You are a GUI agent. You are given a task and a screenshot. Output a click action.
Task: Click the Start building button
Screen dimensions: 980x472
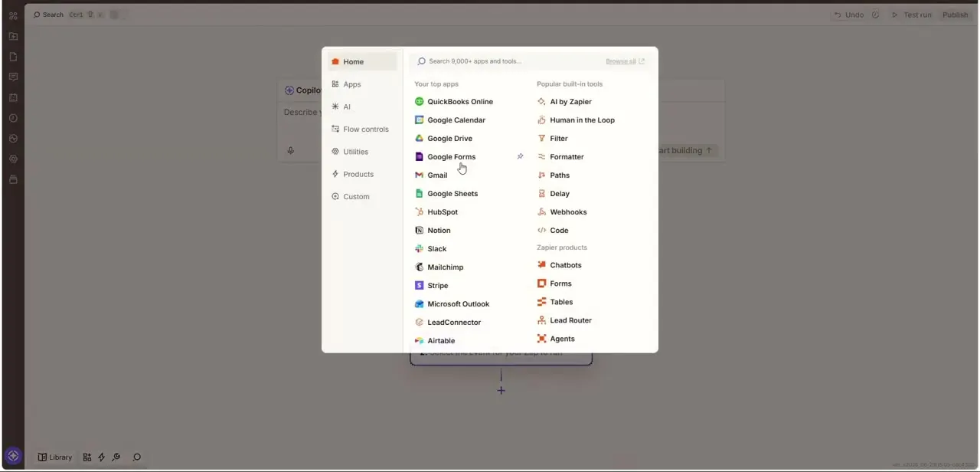click(687, 150)
